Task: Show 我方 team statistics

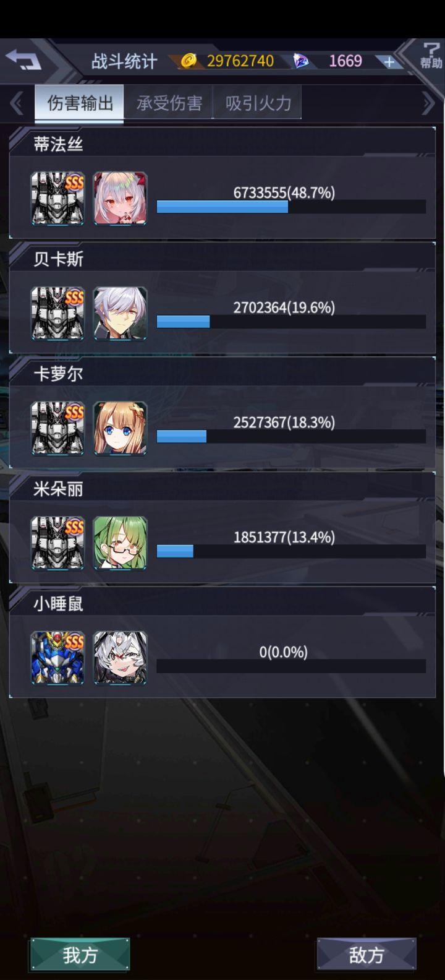Action: click(x=80, y=955)
